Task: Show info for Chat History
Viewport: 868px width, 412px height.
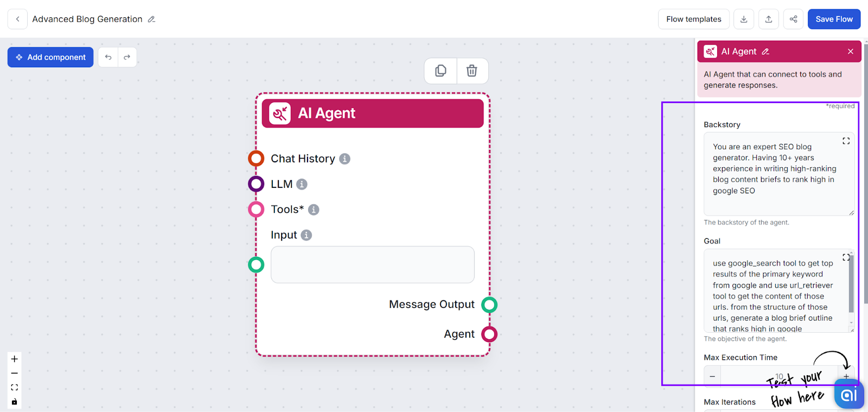Action: pyautogui.click(x=344, y=159)
